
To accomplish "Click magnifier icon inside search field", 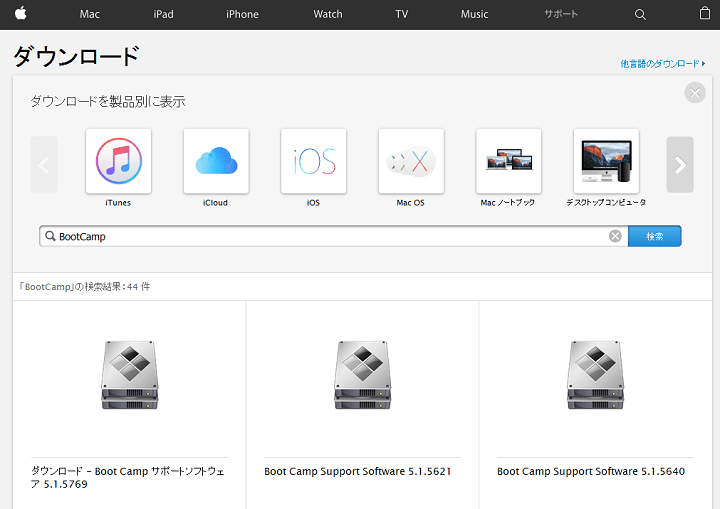I will 50,236.
